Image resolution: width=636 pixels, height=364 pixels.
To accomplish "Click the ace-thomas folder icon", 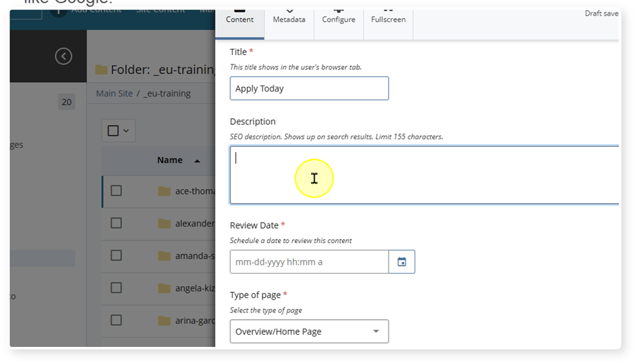I will coord(164,191).
